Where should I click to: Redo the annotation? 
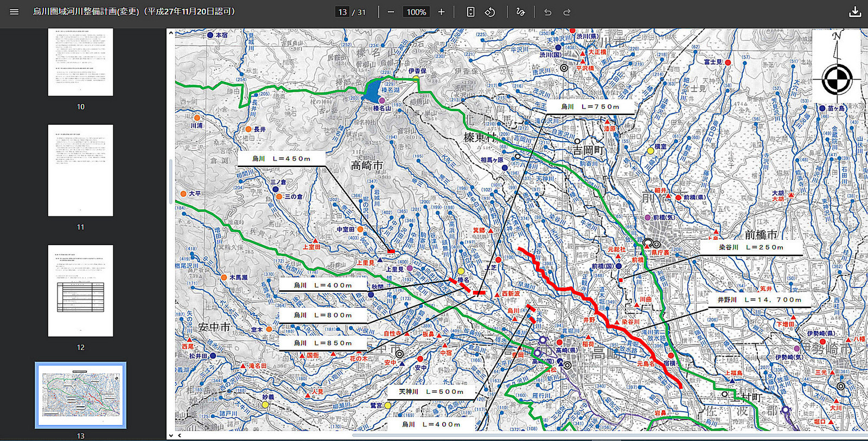click(x=567, y=12)
